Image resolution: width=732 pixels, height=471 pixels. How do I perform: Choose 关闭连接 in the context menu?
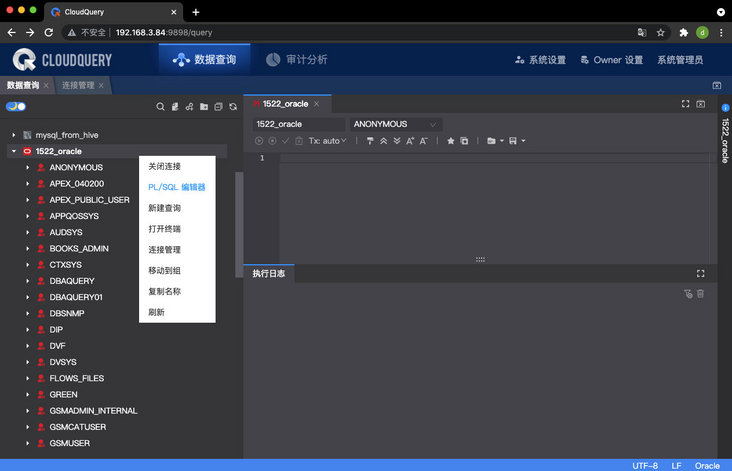click(164, 166)
